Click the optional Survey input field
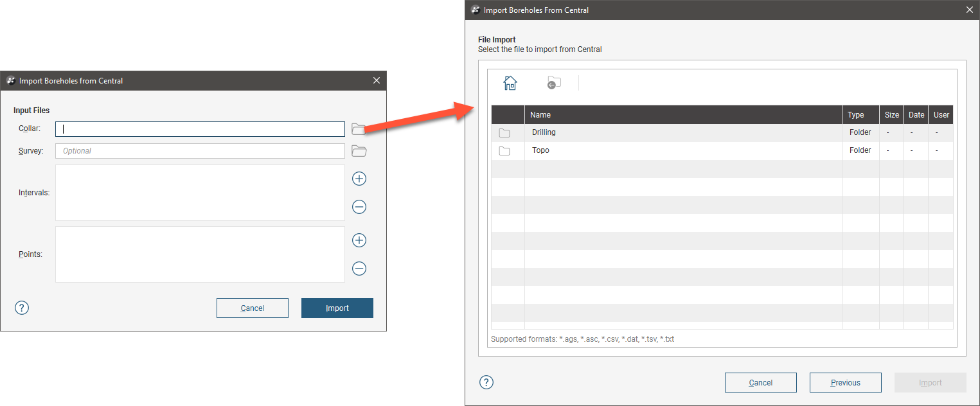Viewport: 980px width, 406px height. click(200, 151)
